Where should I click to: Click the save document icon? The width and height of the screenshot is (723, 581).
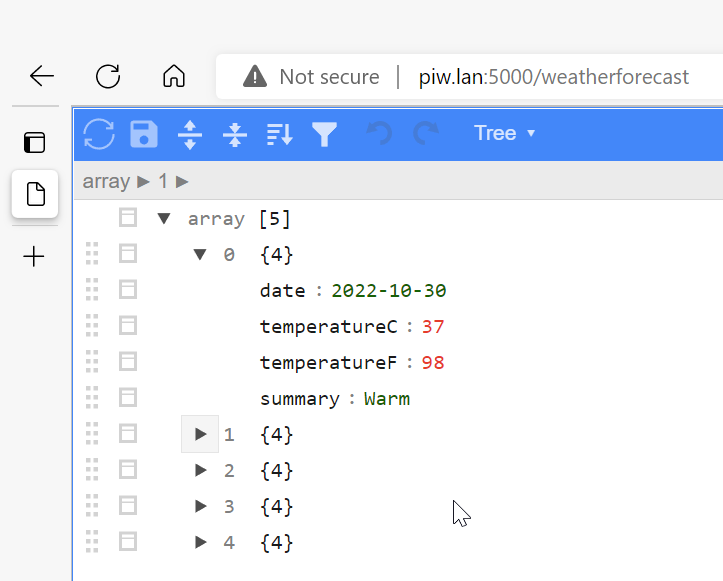coord(144,134)
